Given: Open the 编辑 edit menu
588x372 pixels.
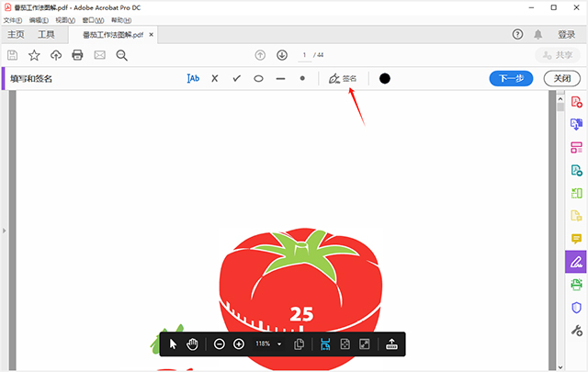Looking at the screenshot, I should pyautogui.click(x=39, y=20).
